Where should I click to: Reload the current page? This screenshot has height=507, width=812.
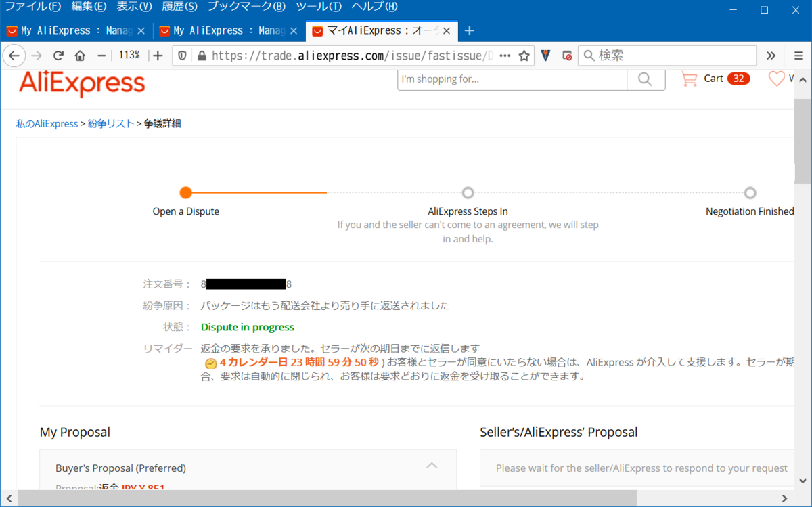click(x=58, y=56)
